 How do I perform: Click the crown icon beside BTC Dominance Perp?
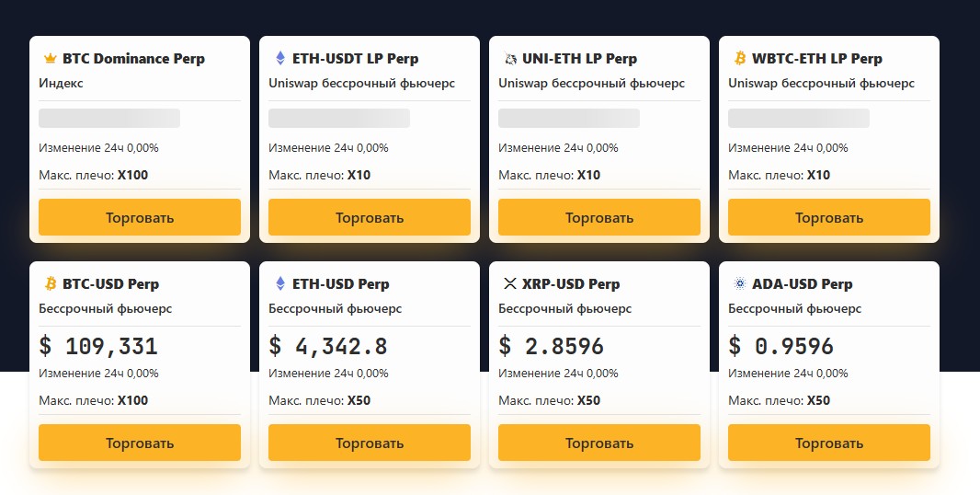50,59
